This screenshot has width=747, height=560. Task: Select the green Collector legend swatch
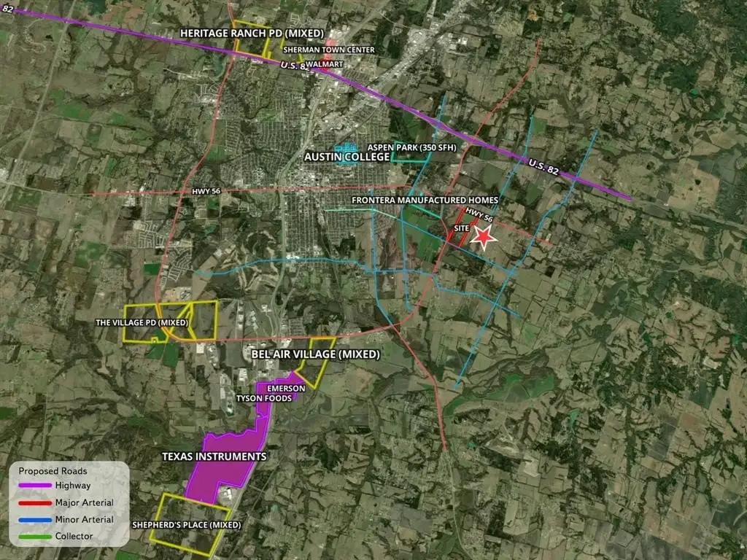point(34,537)
